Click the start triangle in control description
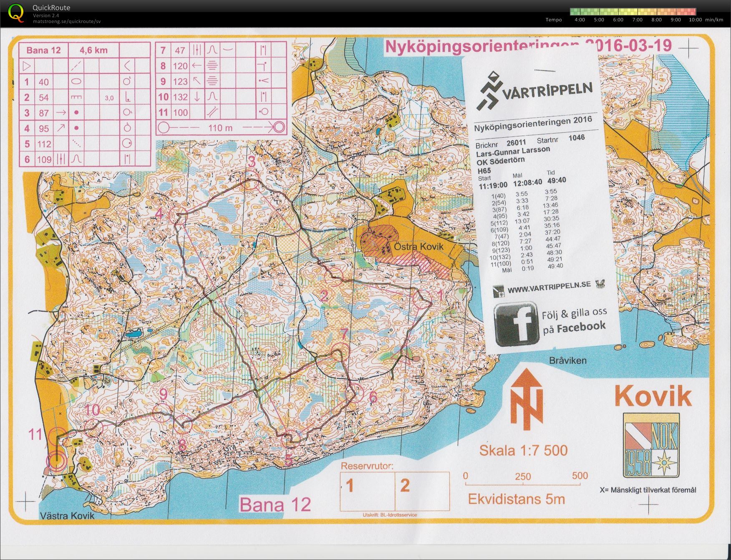The height and width of the screenshot is (560, 731). click(x=27, y=66)
